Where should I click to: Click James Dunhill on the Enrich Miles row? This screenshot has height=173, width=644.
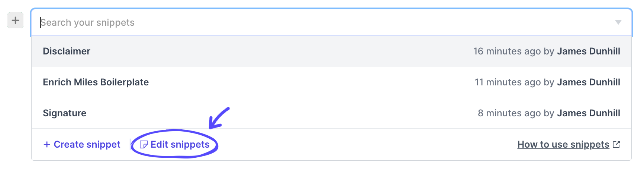589,82
